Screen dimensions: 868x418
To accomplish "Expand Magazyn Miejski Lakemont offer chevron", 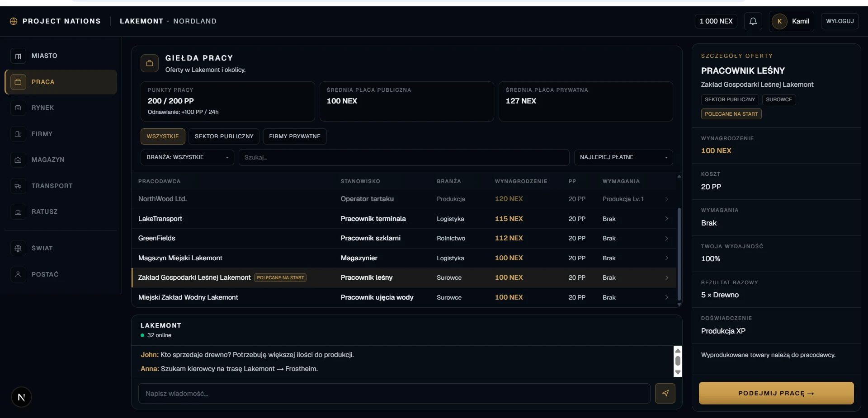I will click(x=666, y=258).
